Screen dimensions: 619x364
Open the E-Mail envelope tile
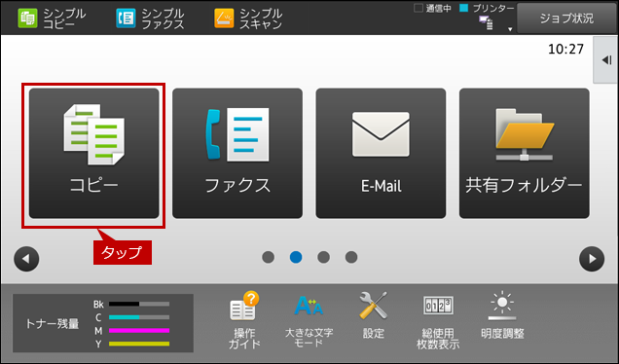(x=381, y=153)
